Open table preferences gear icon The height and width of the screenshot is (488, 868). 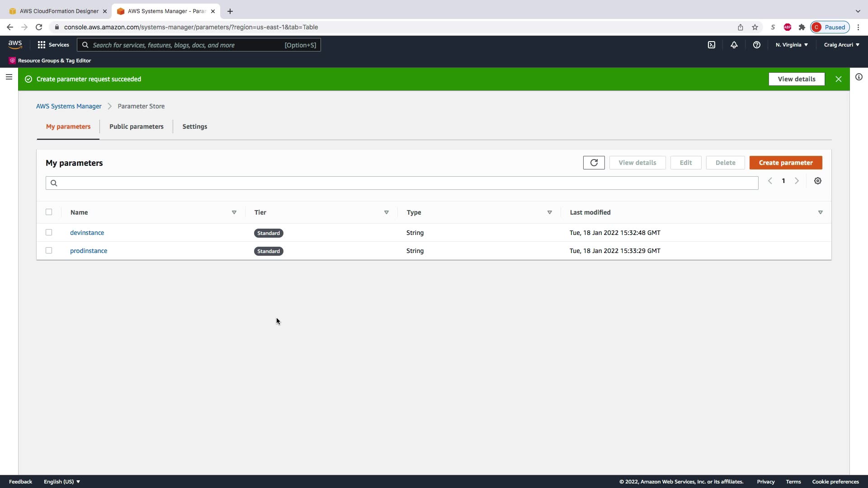[x=817, y=181]
